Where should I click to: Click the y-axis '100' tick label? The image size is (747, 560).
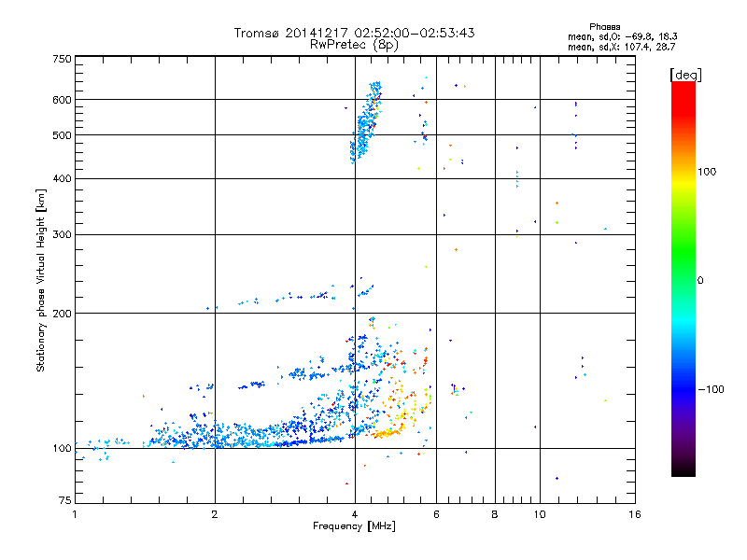(x=62, y=449)
